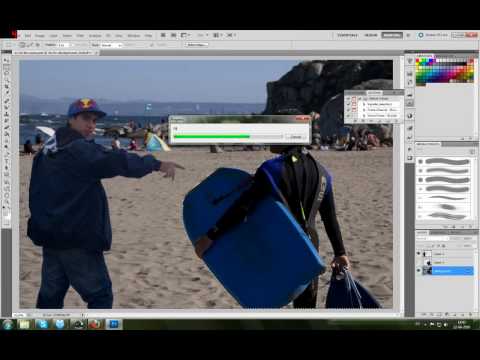Select the last visible brush preset stroke
The height and width of the screenshot is (360, 480).
coord(447,216)
